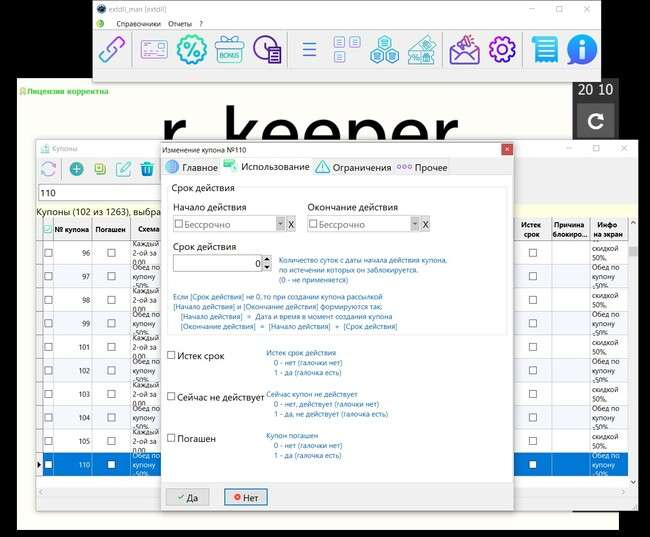This screenshot has height=537, width=650.
Task: Toggle the 'Сейчас не действует' checkbox
Action: tap(172, 397)
